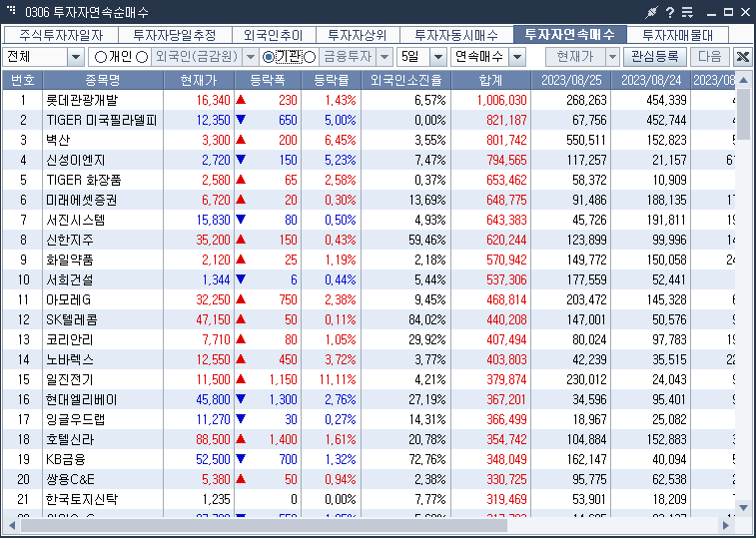Click the red up arrow in 롯데관광개발 row
The image size is (756, 538).
241,100
